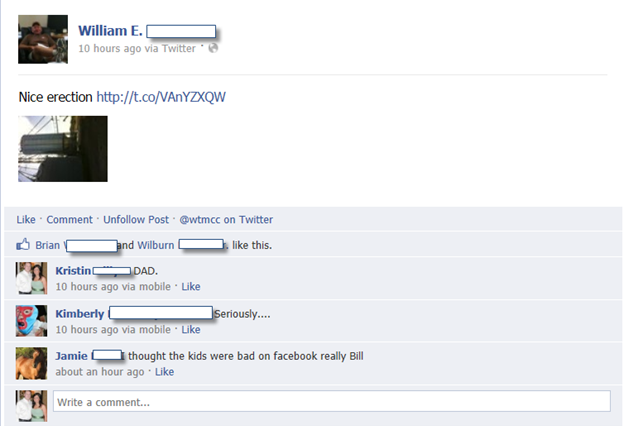Like Kristin's DAD comment
This screenshot has width=623, height=426.
click(x=191, y=287)
